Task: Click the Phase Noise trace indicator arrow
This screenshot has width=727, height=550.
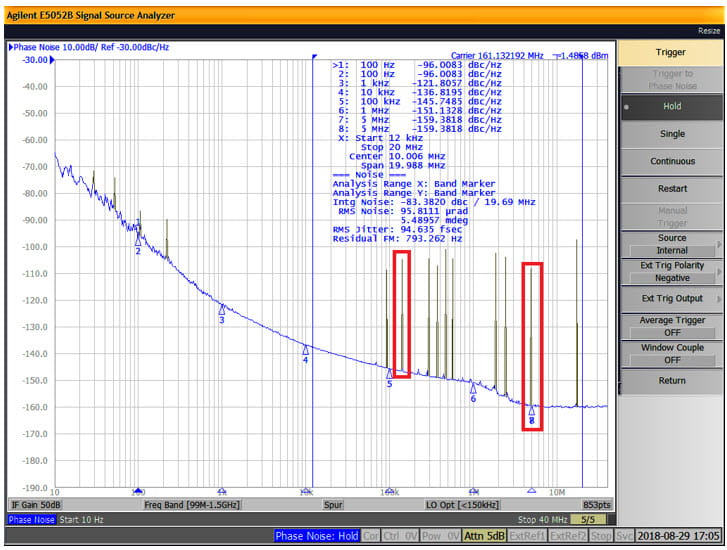Action: (x=11, y=47)
